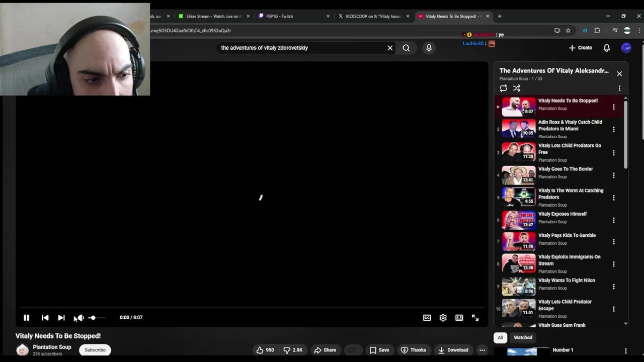Seek on the video progress bar
This screenshot has width=644, height=362.
[252, 307]
